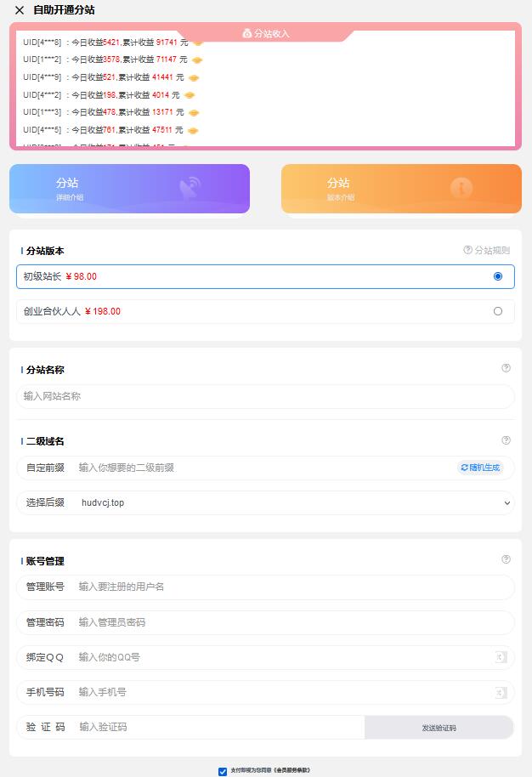Click the money bag icon beside 分站收入
Screen dimensions: 532x777
[246, 33]
